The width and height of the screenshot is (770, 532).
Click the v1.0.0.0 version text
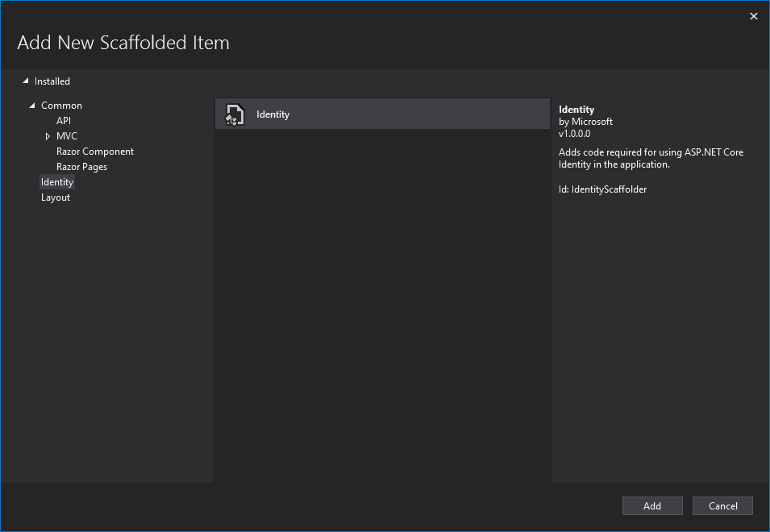pyautogui.click(x=574, y=134)
